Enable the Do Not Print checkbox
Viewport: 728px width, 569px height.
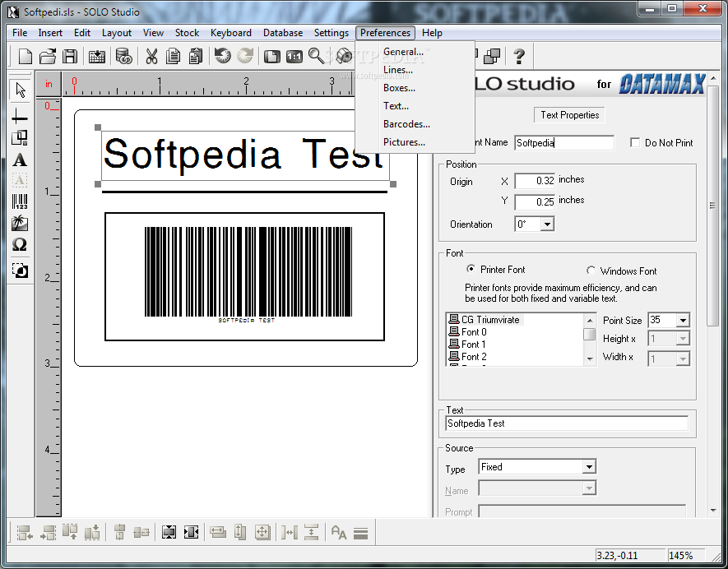pos(635,142)
